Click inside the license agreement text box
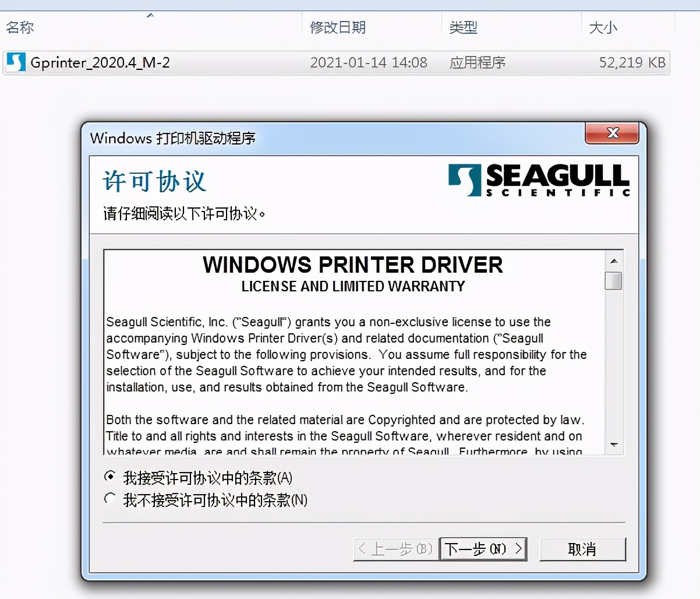 click(354, 352)
